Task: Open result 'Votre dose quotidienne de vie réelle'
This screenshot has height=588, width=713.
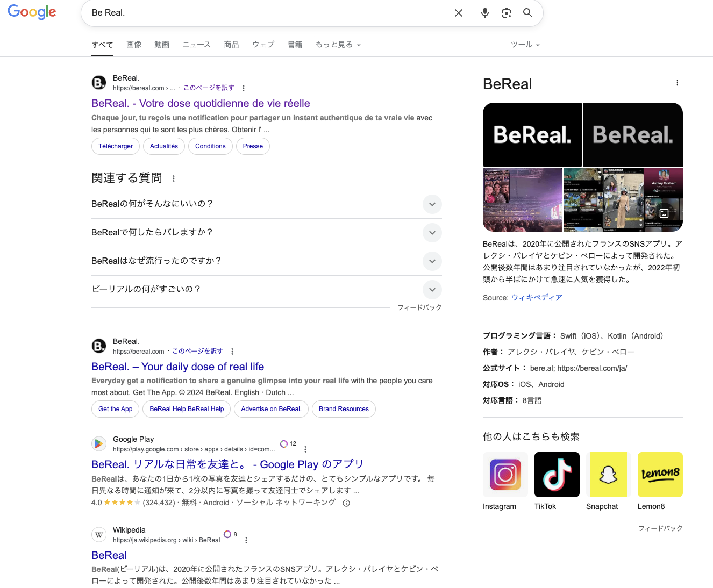Action: 201,103
